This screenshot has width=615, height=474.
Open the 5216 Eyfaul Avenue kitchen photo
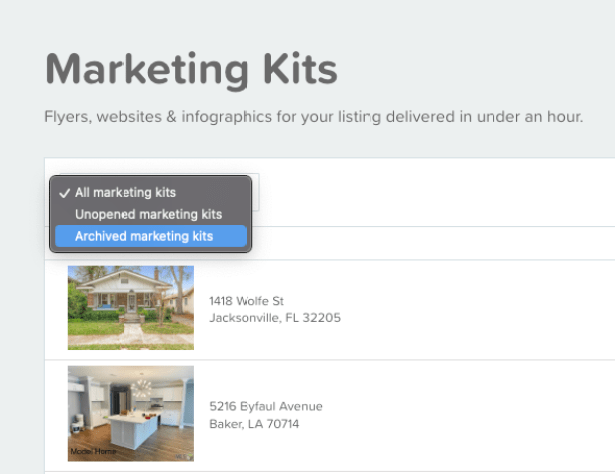(131, 414)
